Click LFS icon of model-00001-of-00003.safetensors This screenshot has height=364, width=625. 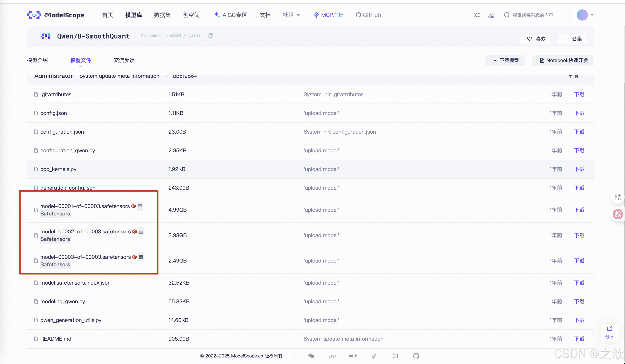coord(133,206)
